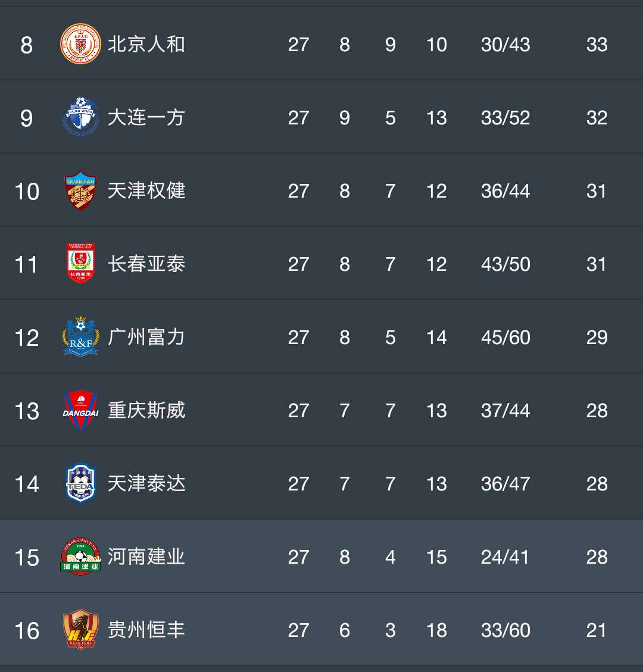Click the 贵州恒丰 team name link
Image resolution: width=643 pixels, height=672 pixels.
pyautogui.click(x=146, y=630)
